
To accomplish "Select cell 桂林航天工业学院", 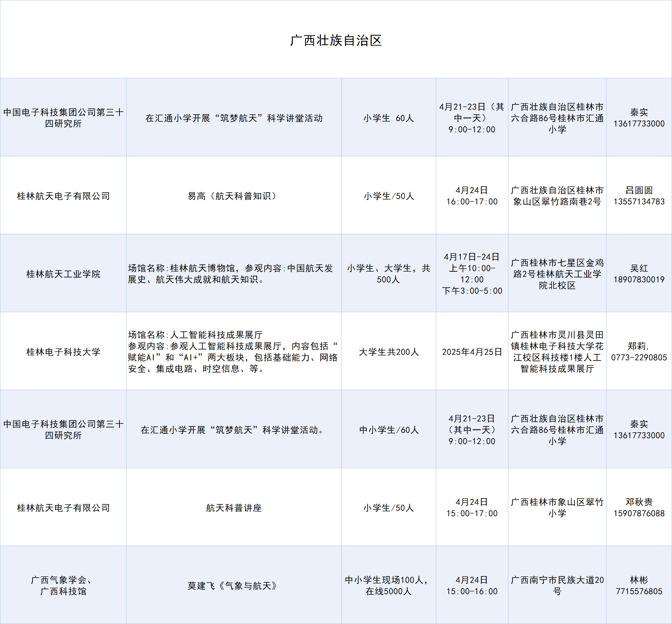I will pos(63,273).
